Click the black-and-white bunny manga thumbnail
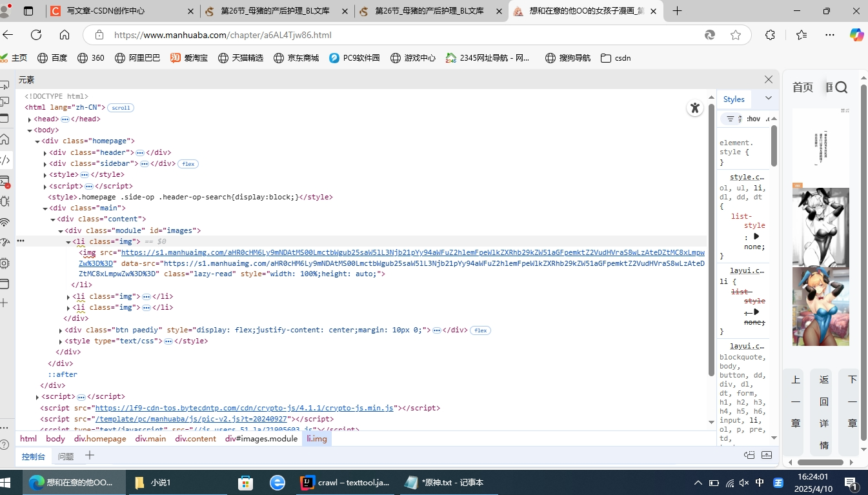 pyautogui.click(x=821, y=227)
